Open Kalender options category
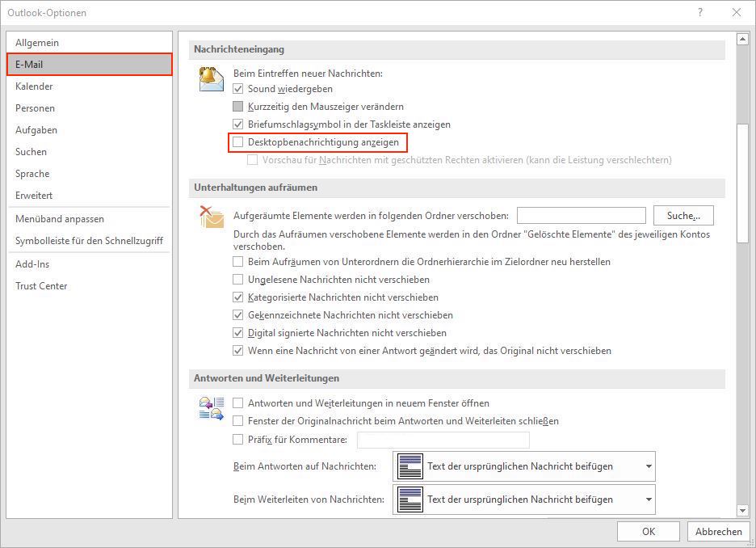Image resolution: width=756 pixels, height=548 pixels. [90, 86]
